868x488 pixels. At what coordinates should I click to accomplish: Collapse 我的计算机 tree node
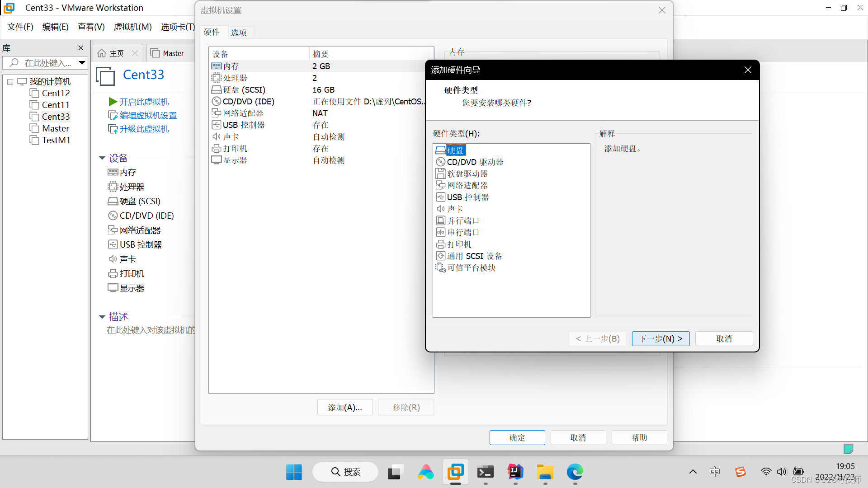click(10, 82)
